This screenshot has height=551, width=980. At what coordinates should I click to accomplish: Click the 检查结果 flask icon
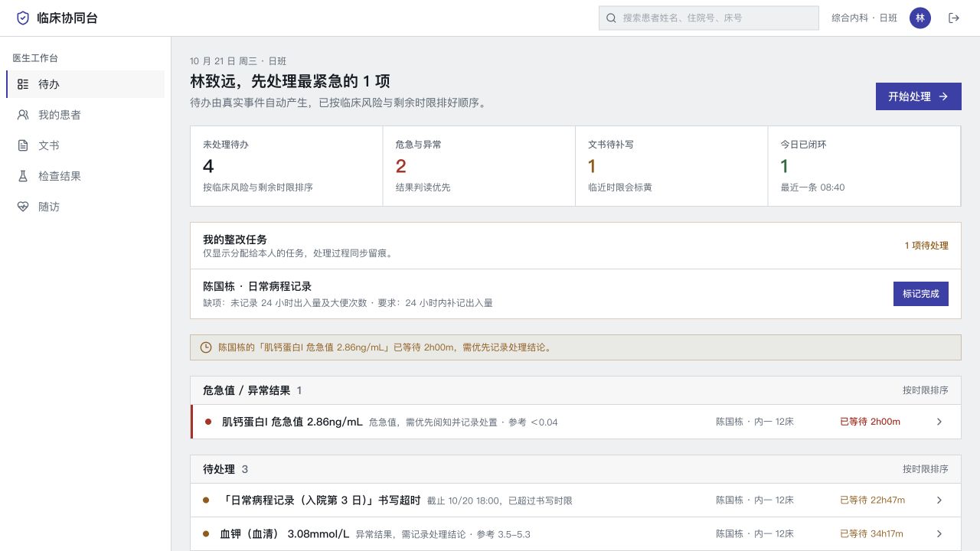coord(23,176)
